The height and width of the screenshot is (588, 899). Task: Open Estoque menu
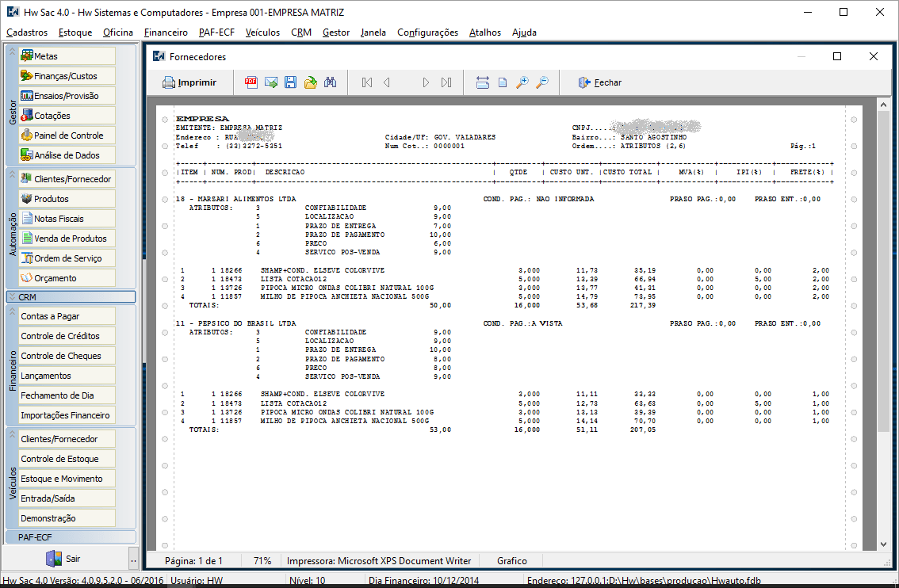point(75,32)
